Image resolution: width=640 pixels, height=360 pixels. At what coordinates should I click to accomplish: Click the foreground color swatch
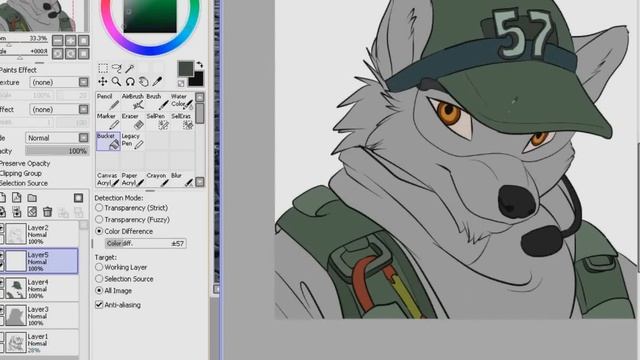click(x=186, y=69)
